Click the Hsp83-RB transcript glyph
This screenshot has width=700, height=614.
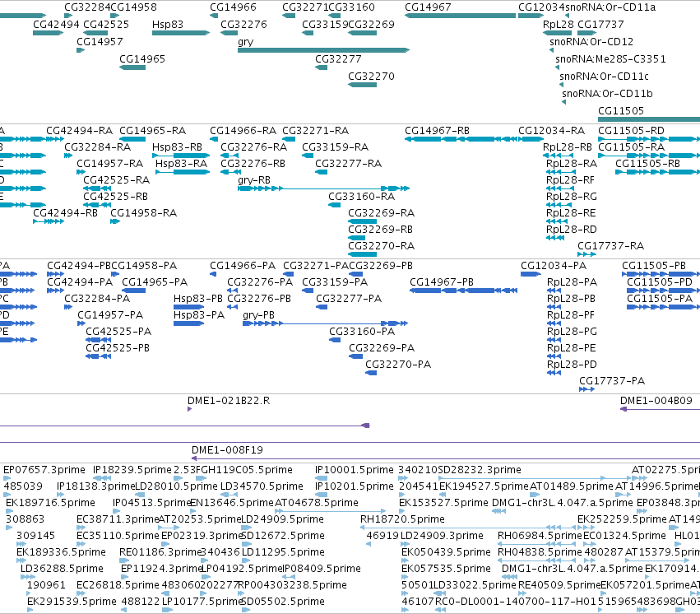click(181, 156)
